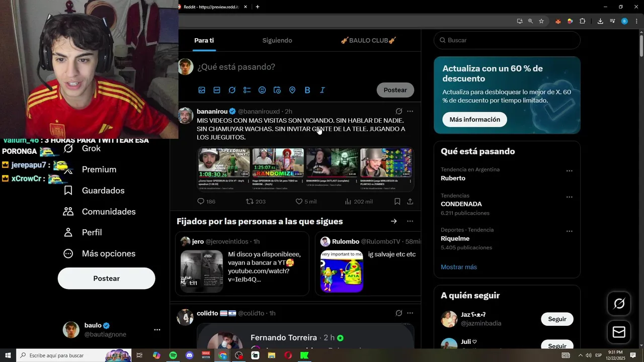
Task: Click Mostrar más under trends
Action: 459,267
